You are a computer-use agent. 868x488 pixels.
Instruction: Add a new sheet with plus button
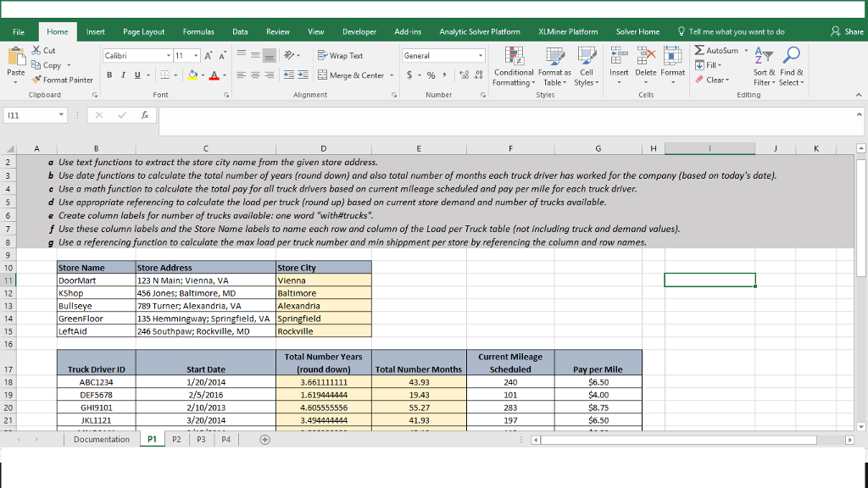[x=264, y=440]
